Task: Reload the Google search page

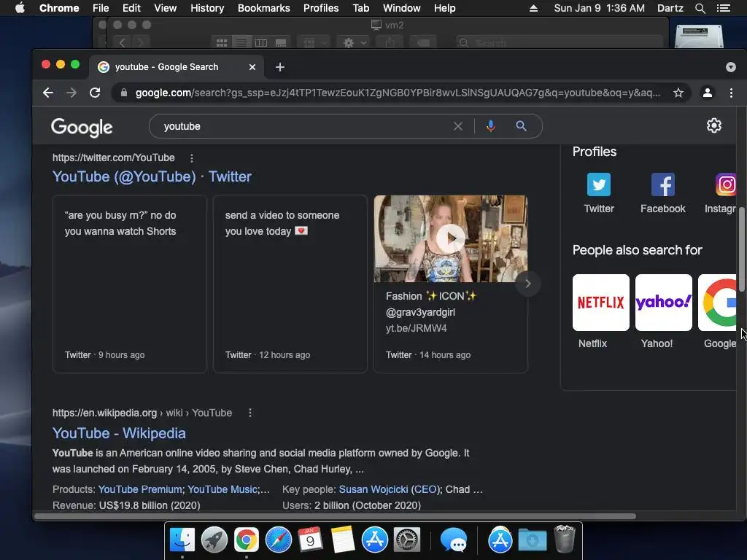Action: [x=95, y=93]
